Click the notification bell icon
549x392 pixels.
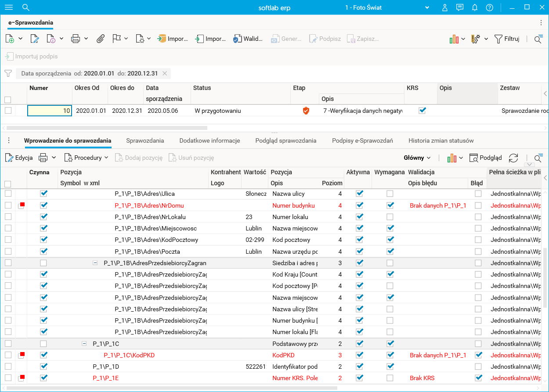[475, 7]
